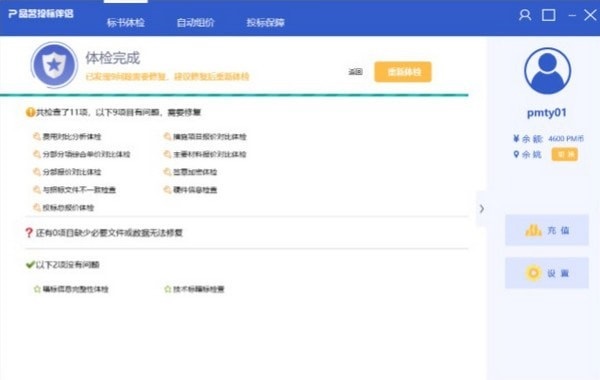Click magnifier icon beside 分部报价对比体检
Viewport: 600px width, 380px height.
tap(37, 172)
